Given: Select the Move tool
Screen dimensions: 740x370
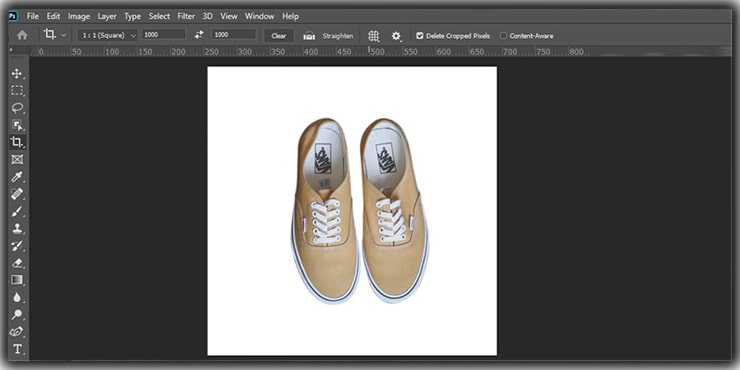Looking at the screenshot, I should click(17, 74).
